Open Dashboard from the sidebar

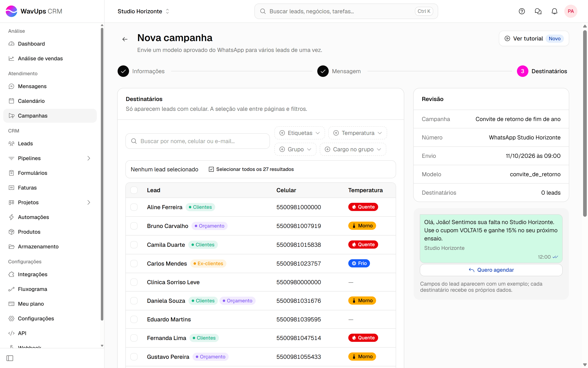[50, 44]
